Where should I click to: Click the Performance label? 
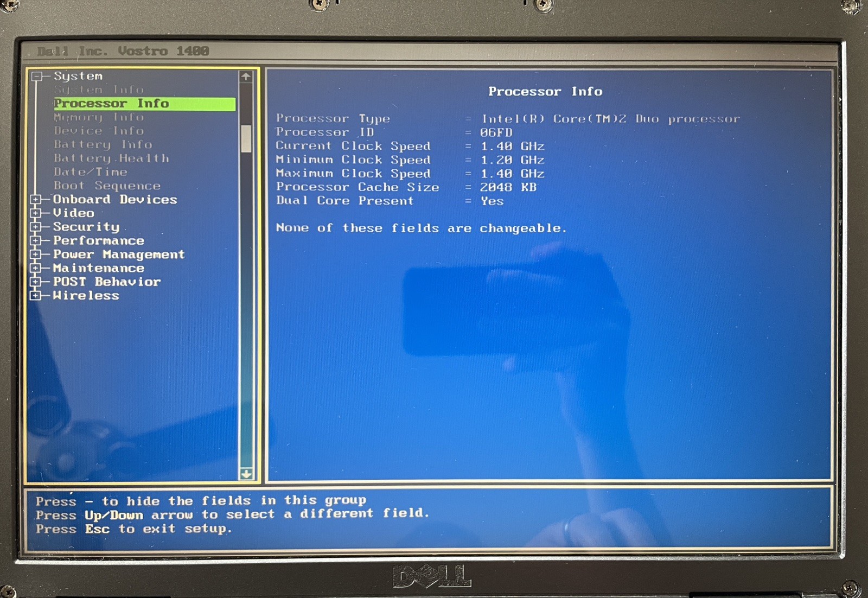pos(99,240)
